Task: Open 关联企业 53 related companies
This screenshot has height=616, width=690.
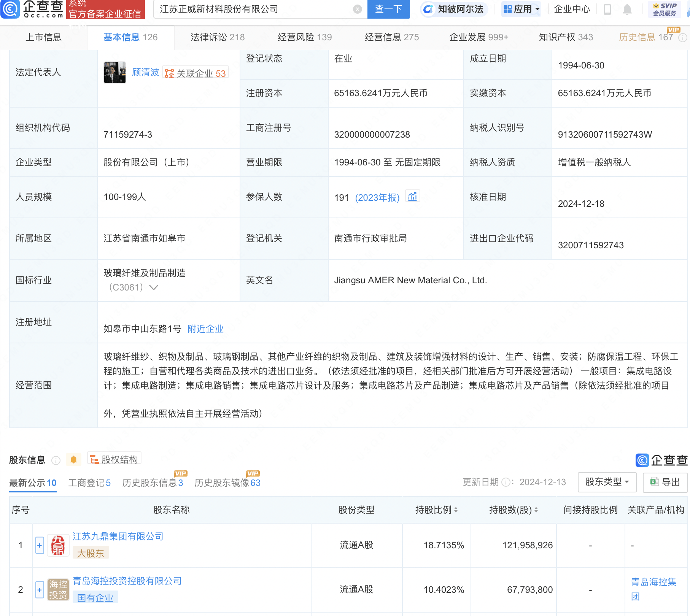Action: pos(196,73)
